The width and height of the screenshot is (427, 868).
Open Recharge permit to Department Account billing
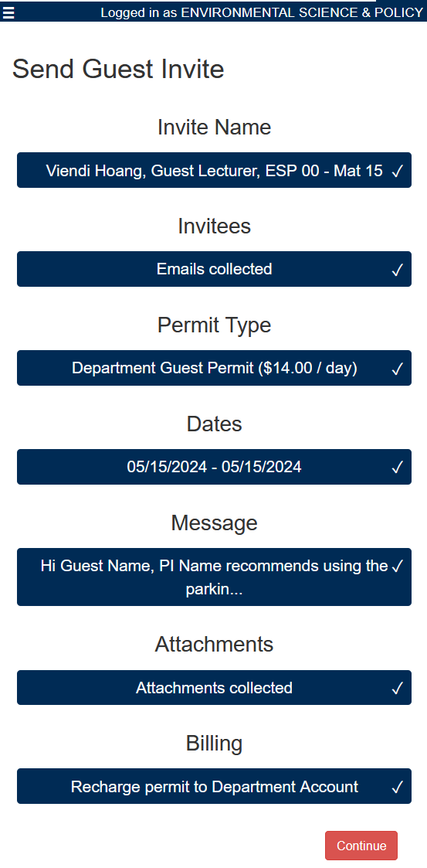point(214,786)
